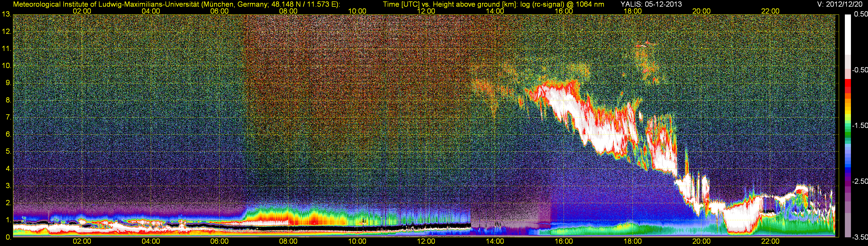Click the colorbar value -1.50
Image resolution: width=868 pixels, height=246 pixels.
[860, 125]
